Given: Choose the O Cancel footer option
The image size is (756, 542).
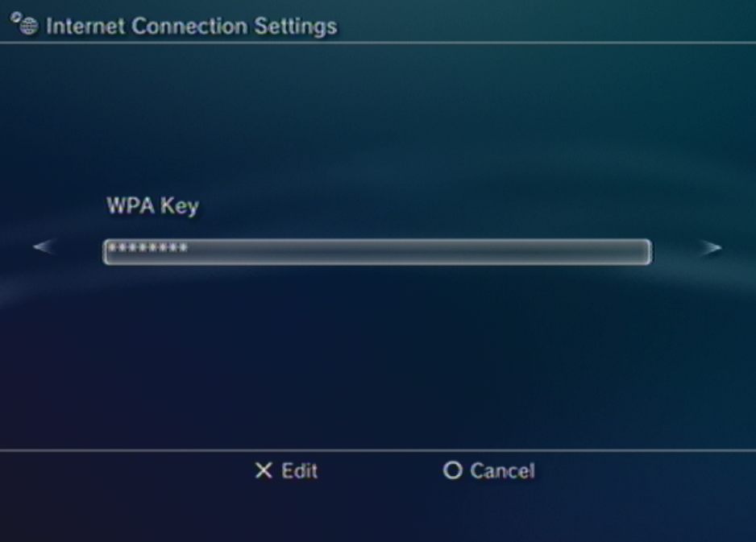Looking at the screenshot, I should click(488, 470).
